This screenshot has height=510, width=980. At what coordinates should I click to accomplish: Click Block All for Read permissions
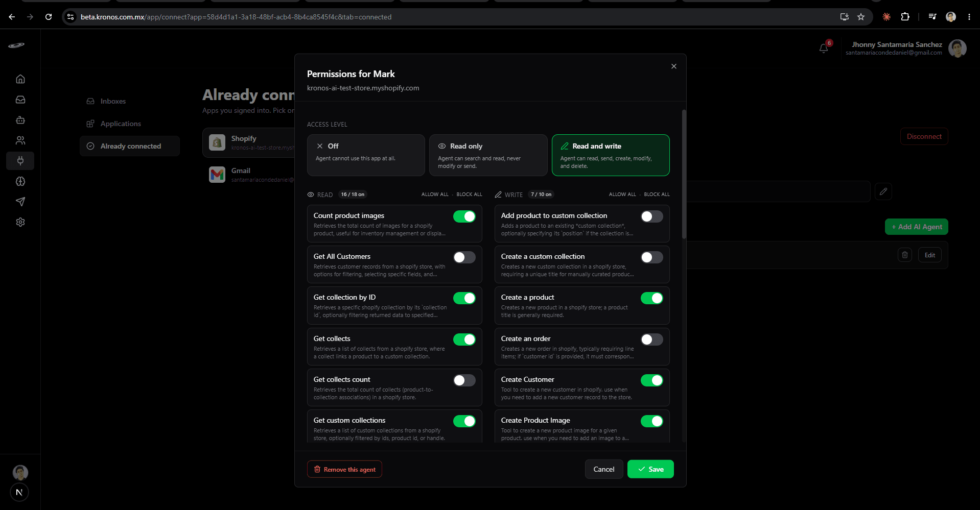coord(469,195)
